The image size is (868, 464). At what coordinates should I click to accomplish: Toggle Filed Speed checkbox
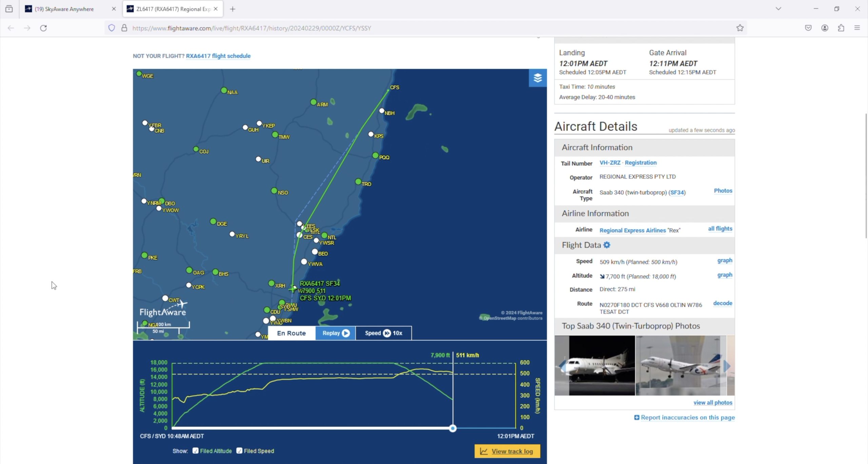[x=239, y=451]
